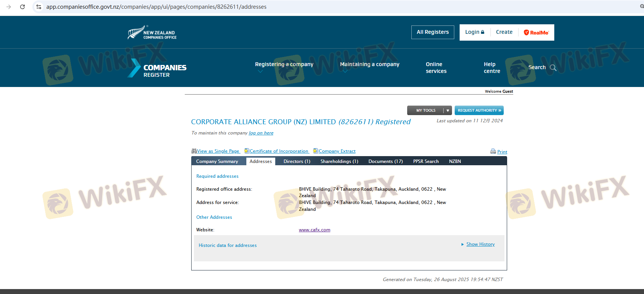Click the search magnifier icon
Screen dimensions: 644x294
coord(553,68)
